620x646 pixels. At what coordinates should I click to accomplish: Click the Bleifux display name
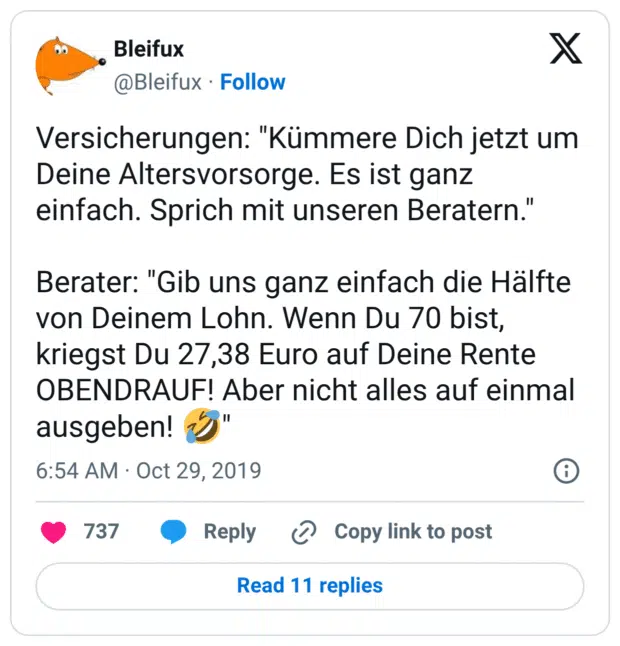(x=149, y=48)
